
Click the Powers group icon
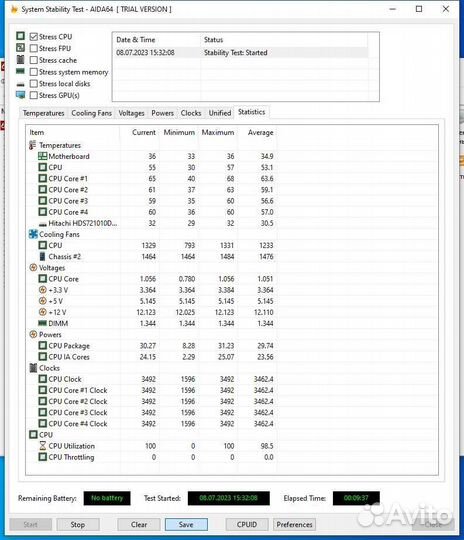click(x=33, y=334)
